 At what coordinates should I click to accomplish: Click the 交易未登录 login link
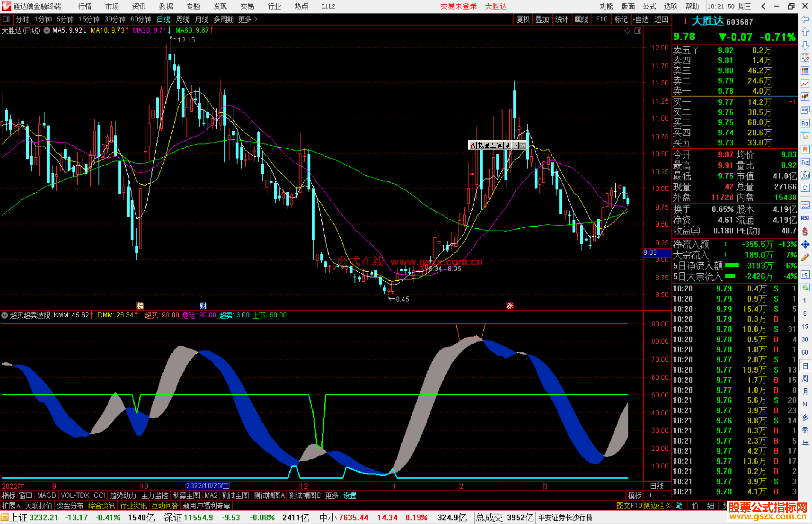coord(459,6)
